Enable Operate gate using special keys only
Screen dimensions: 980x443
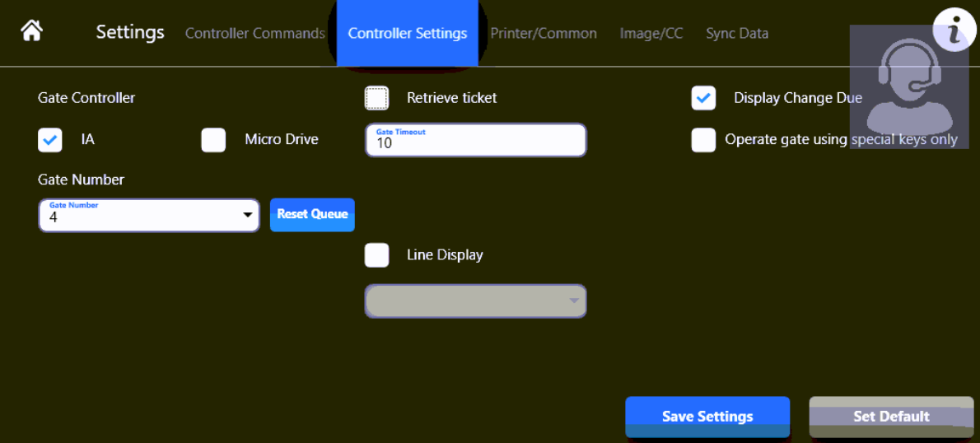point(704,140)
